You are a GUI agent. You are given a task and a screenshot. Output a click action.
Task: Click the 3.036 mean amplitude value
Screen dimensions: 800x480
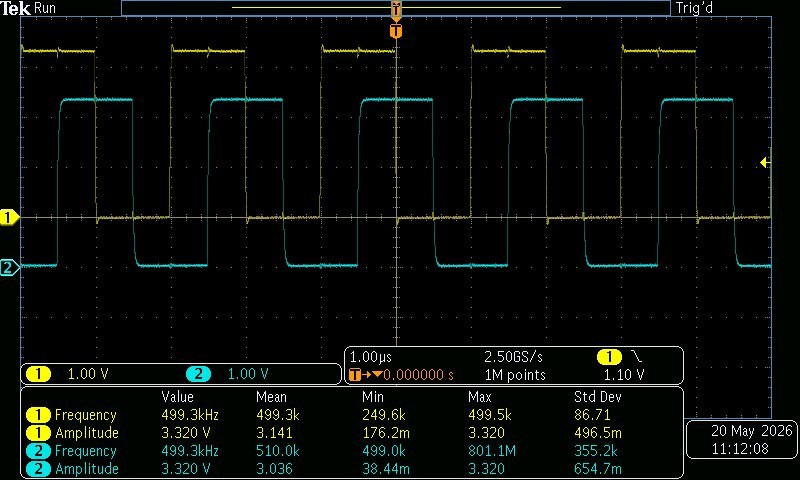[x=274, y=468]
